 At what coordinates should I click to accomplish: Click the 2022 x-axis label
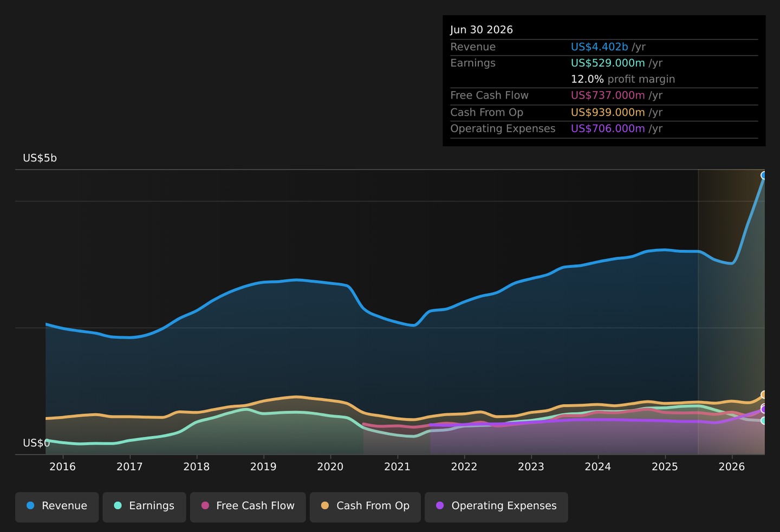(x=464, y=467)
